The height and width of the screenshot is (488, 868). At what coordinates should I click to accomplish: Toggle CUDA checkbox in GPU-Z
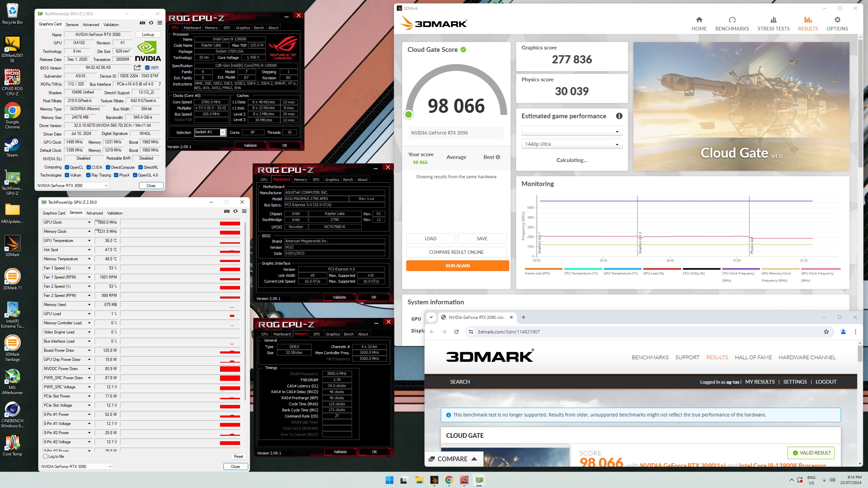click(88, 167)
